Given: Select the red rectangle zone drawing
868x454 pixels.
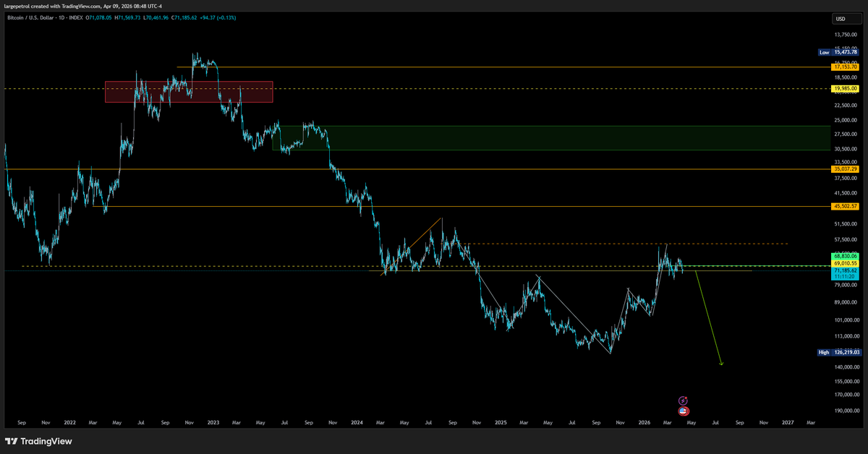Looking at the screenshot, I should click(x=189, y=91).
